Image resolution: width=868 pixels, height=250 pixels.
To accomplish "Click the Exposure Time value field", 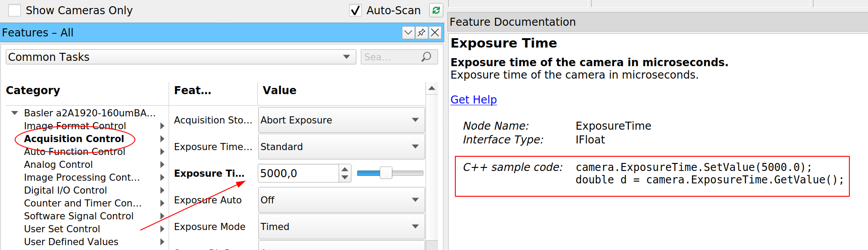I will [x=298, y=173].
